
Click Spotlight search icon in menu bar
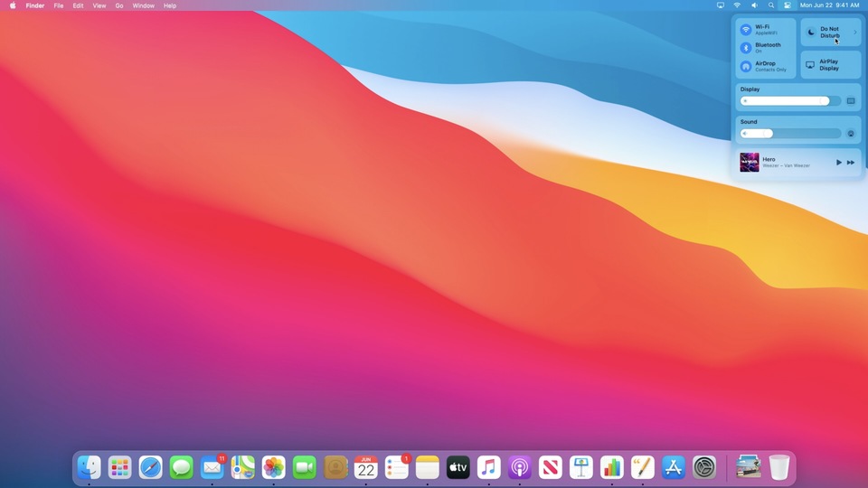point(771,5)
